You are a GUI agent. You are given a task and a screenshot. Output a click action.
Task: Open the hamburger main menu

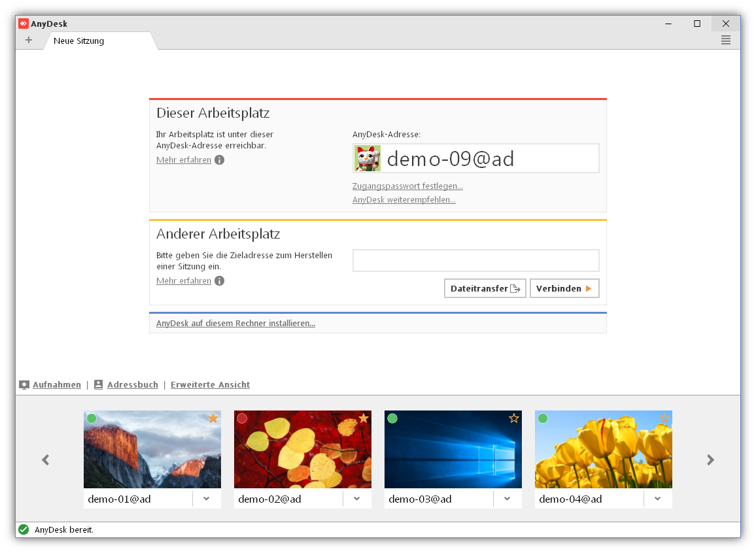click(x=725, y=41)
